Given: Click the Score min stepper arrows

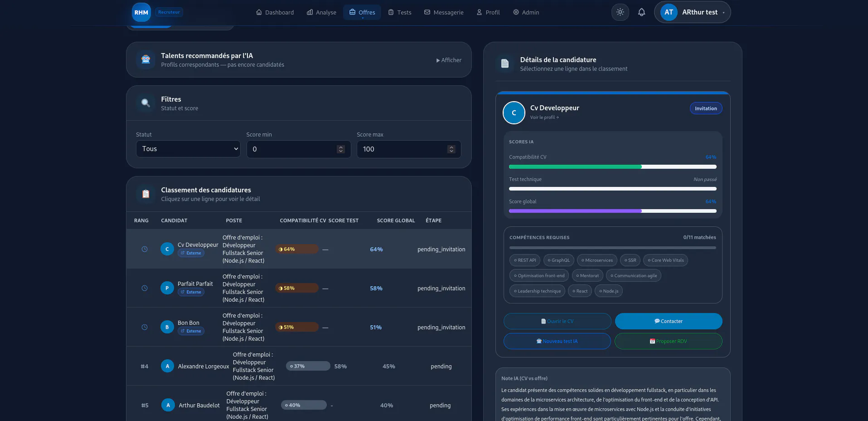Looking at the screenshot, I should pos(341,149).
